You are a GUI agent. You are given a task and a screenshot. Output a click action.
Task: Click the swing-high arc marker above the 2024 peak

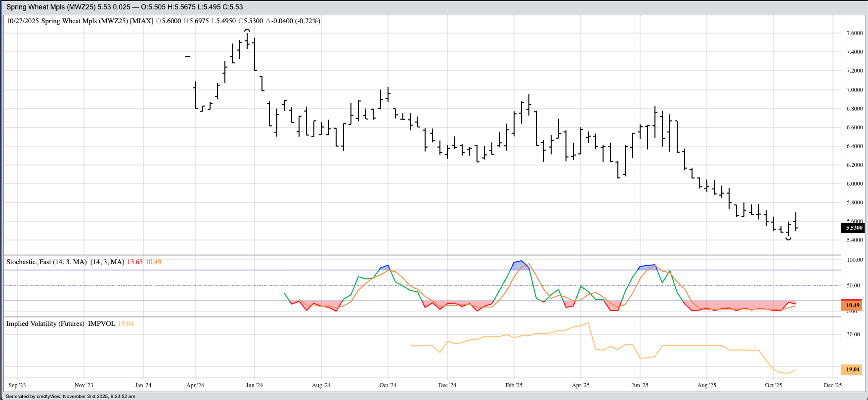tap(247, 31)
